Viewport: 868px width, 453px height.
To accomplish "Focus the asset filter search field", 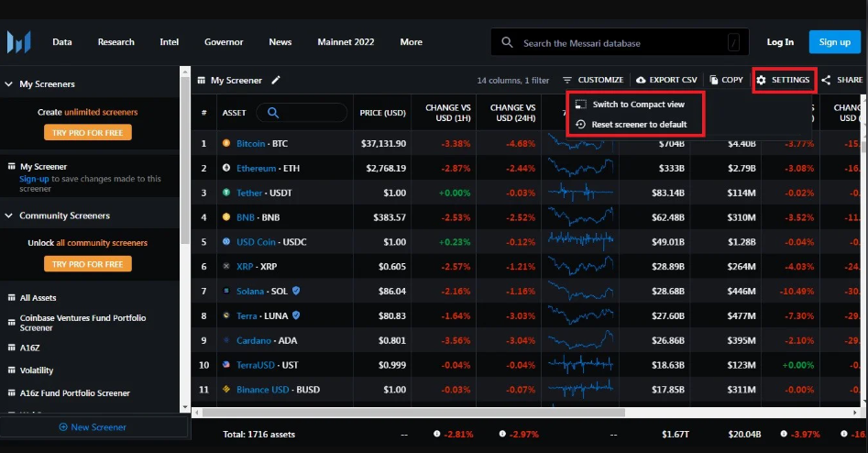I will click(302, 113).
